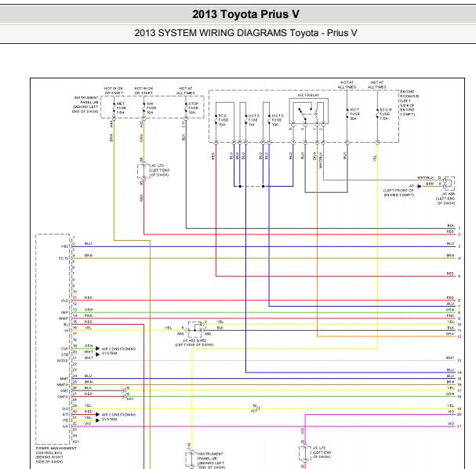
Task: Click the RED wire label below the PCU fuse
Action: point(213,156)
